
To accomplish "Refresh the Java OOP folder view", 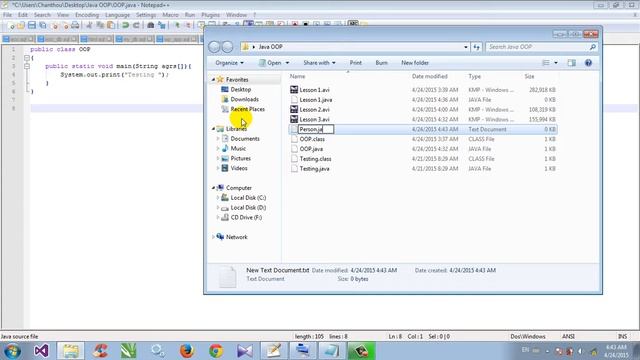I will (476, 47).
